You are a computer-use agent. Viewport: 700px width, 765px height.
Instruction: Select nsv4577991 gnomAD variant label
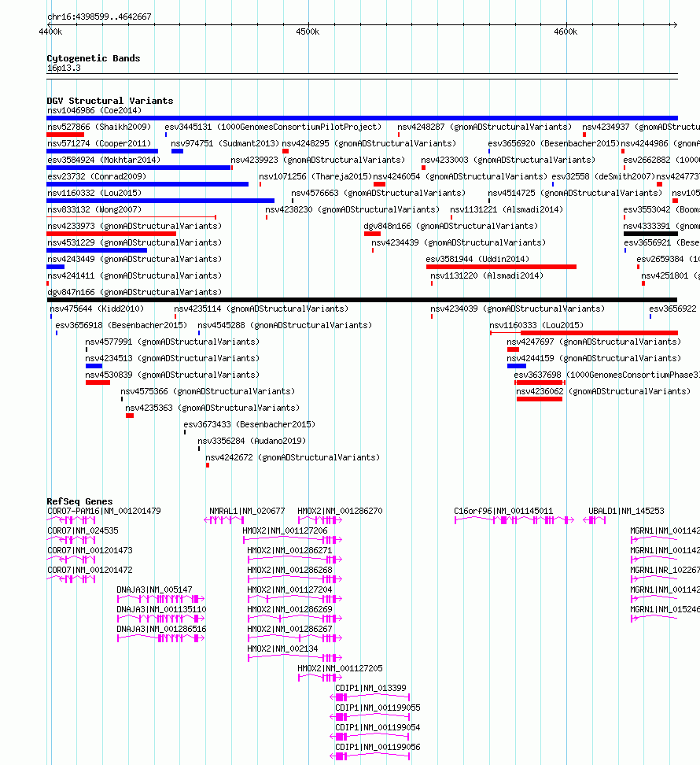(x=172, y=342)
